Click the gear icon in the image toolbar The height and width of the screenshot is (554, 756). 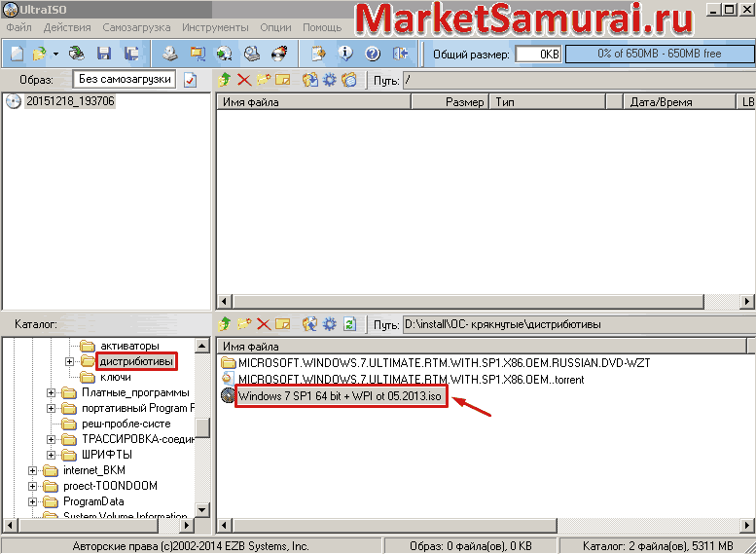(x=329, y=80)
